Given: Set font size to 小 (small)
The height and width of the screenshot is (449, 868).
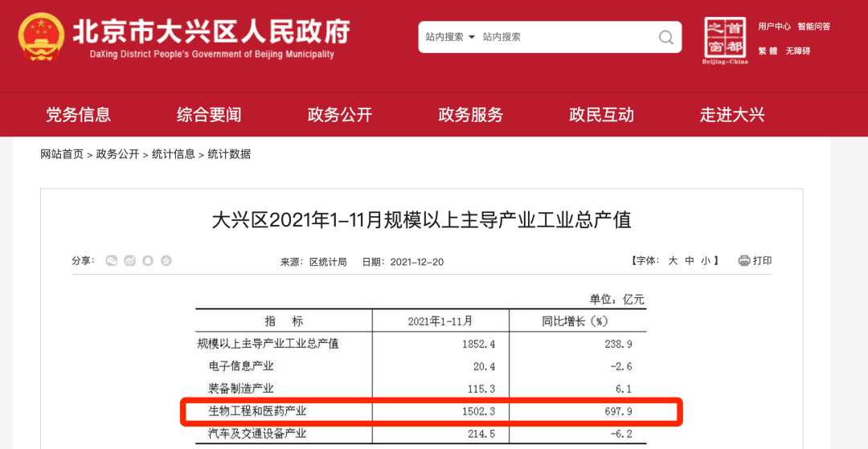Looking at the screenshot, I should click(x=705, y=261).
